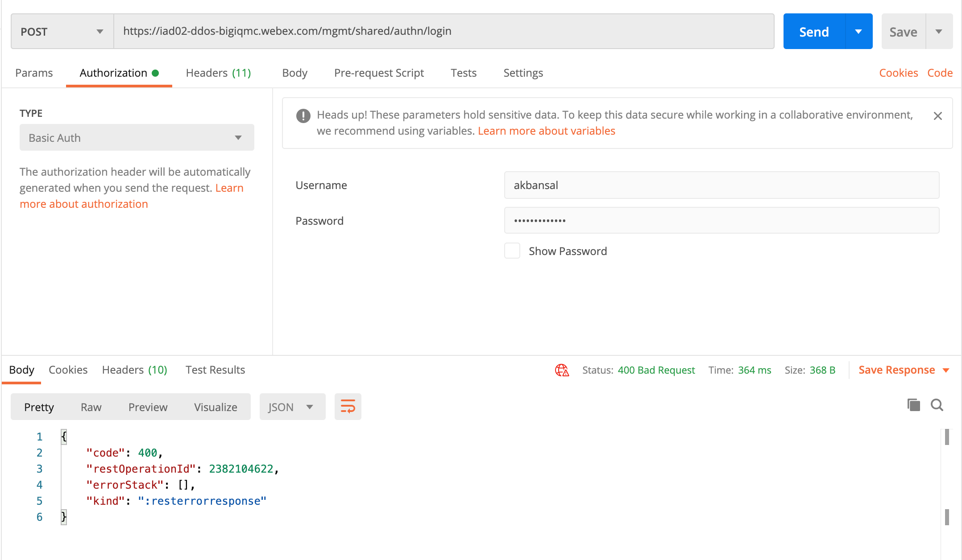Click the blue Send button
Screen dimensions: 962x560
(814, 32)
